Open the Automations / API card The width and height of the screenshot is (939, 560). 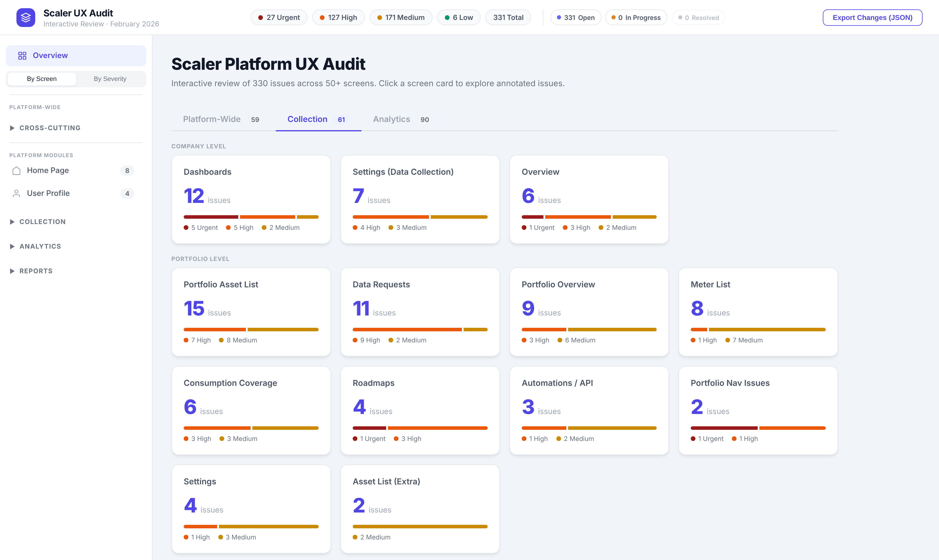click(589, 410)
